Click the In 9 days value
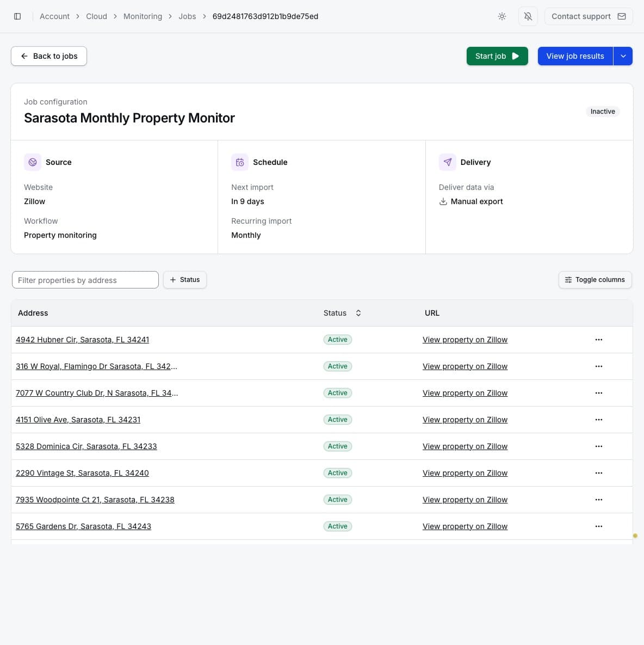Viewport: 644px width, 645px height. [x=247, y=201]
